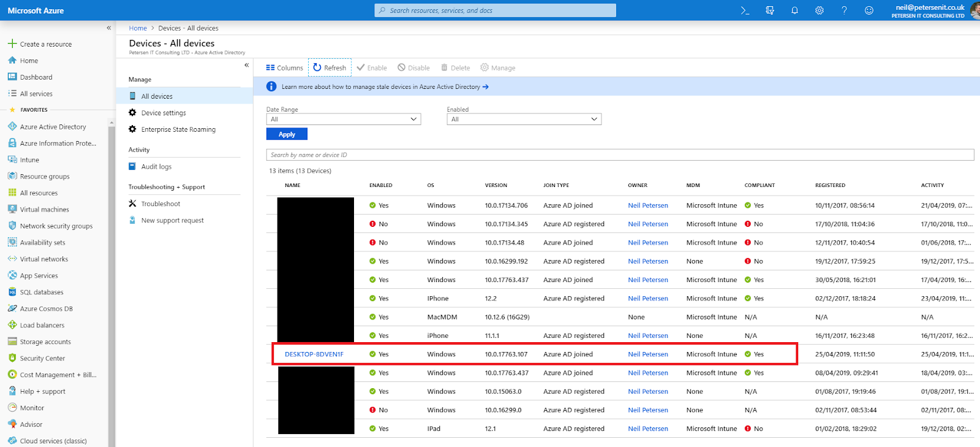This screenshot has height=447, width=980.
Task: Click Manage in devices toolbar
Action: pos(497,68)
